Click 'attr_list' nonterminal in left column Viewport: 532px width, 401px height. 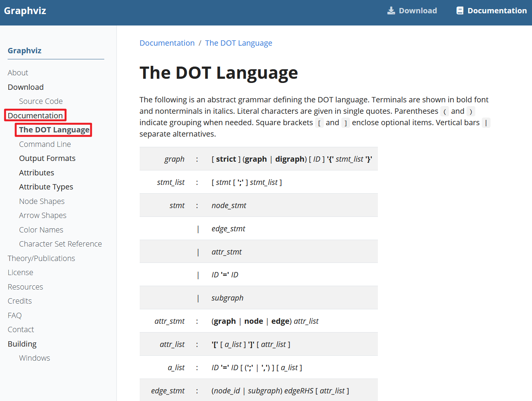coord(172,344)
